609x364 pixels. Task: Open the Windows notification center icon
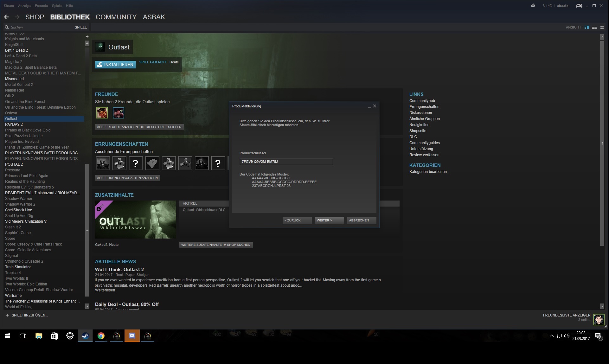tap(598, 336)
